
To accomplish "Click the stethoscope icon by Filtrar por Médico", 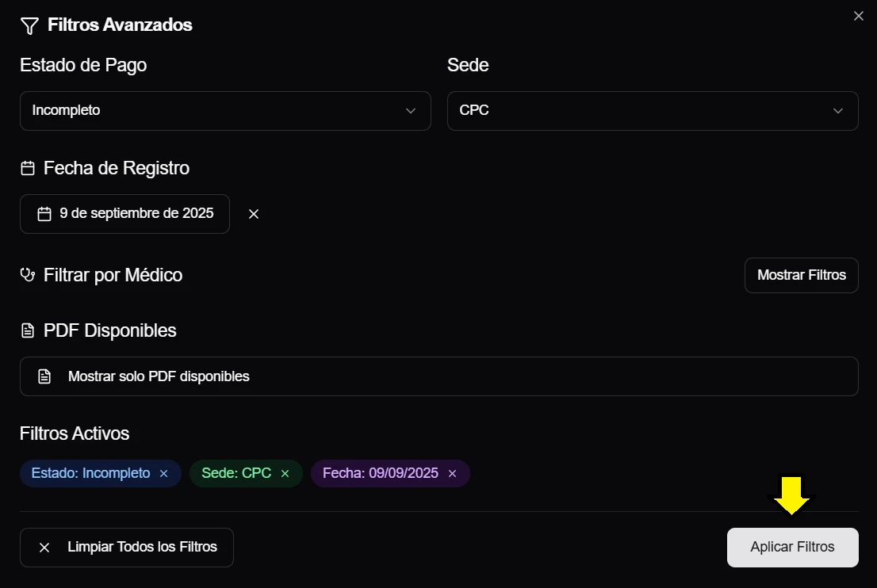I will [x=28, y=275].
